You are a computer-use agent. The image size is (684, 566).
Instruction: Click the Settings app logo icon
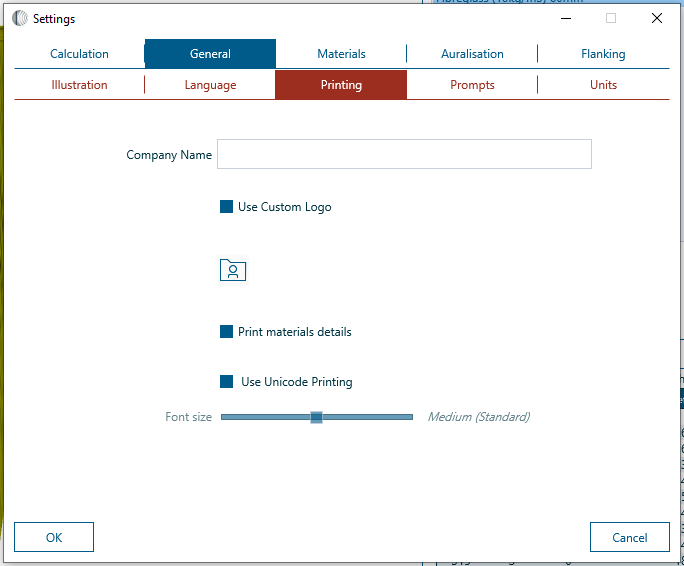20,18
